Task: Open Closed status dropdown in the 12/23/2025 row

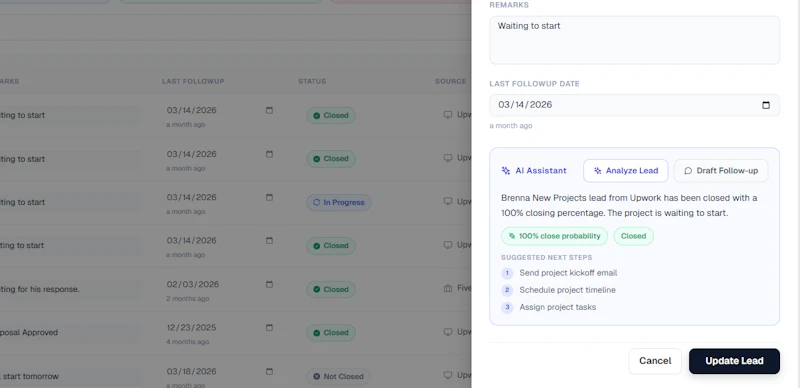Action: (x=331, y=333)
